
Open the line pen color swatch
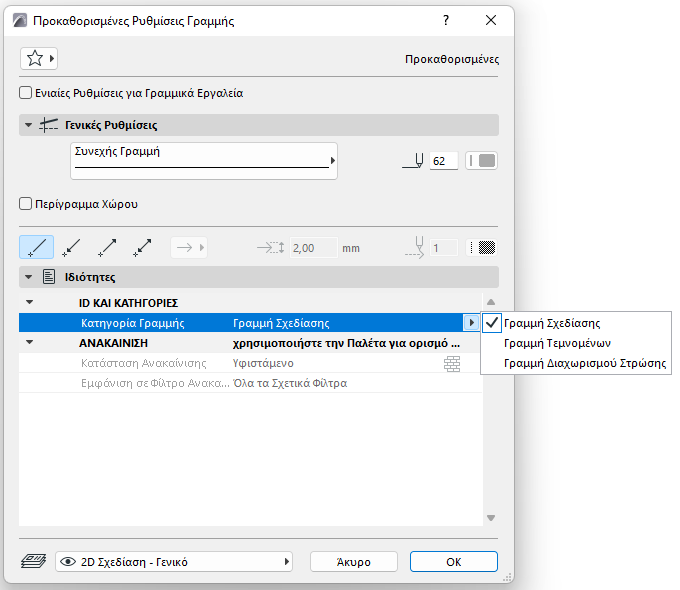click(x=481, y=161)
